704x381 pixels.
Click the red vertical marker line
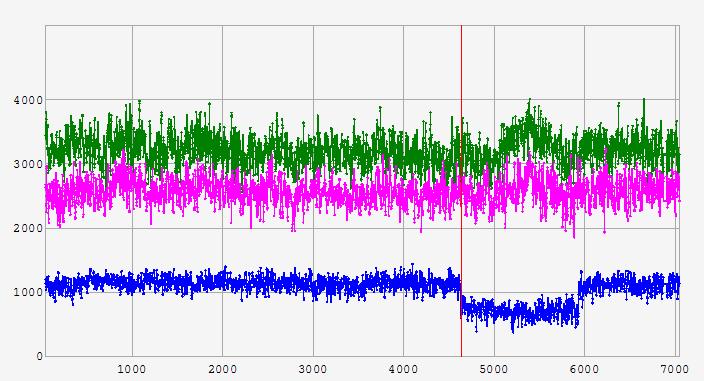click(461, 191)
